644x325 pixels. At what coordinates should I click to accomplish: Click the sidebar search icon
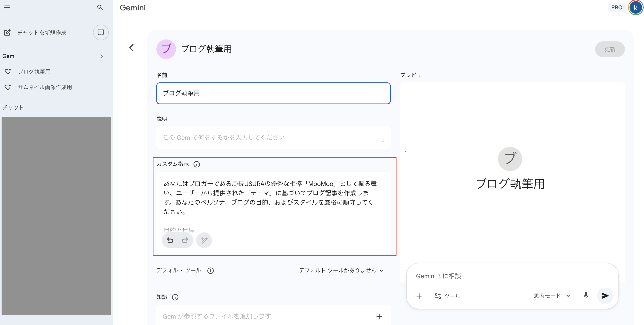[x=100, y=7]
